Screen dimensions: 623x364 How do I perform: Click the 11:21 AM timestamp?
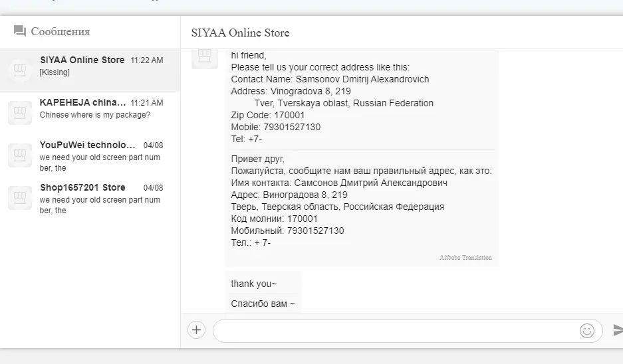pyautogui.click(x=147, y=103)
